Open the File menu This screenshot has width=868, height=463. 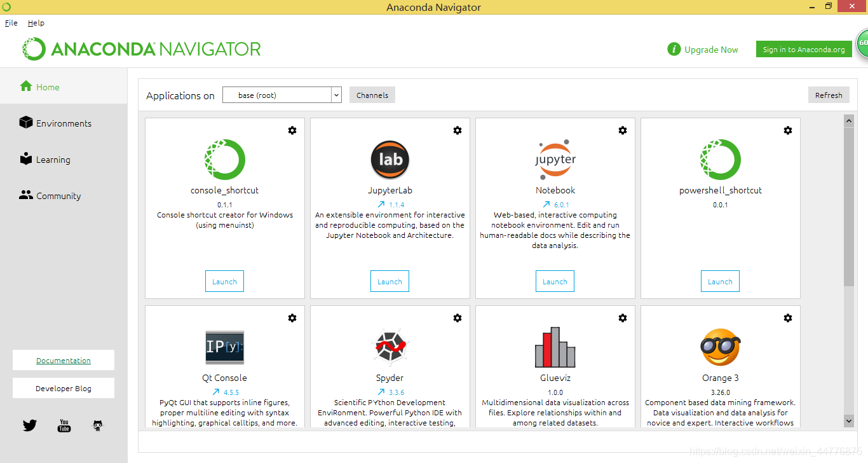11,23
